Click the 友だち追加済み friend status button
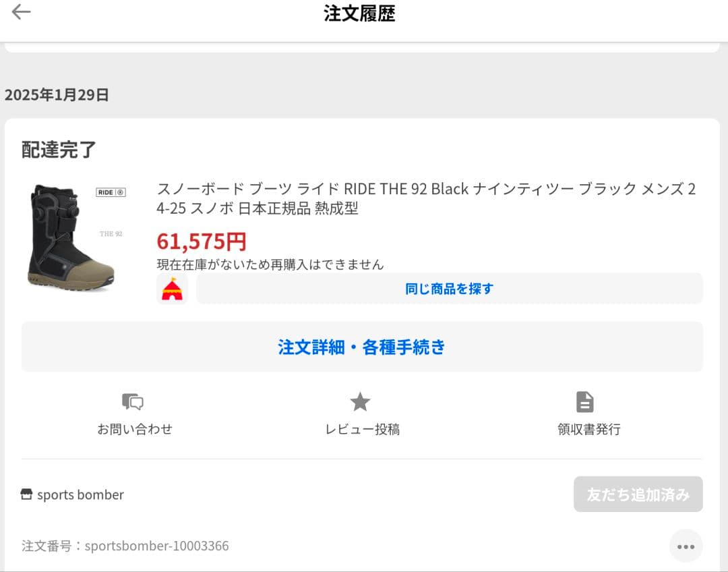 (x=638, y=494)
